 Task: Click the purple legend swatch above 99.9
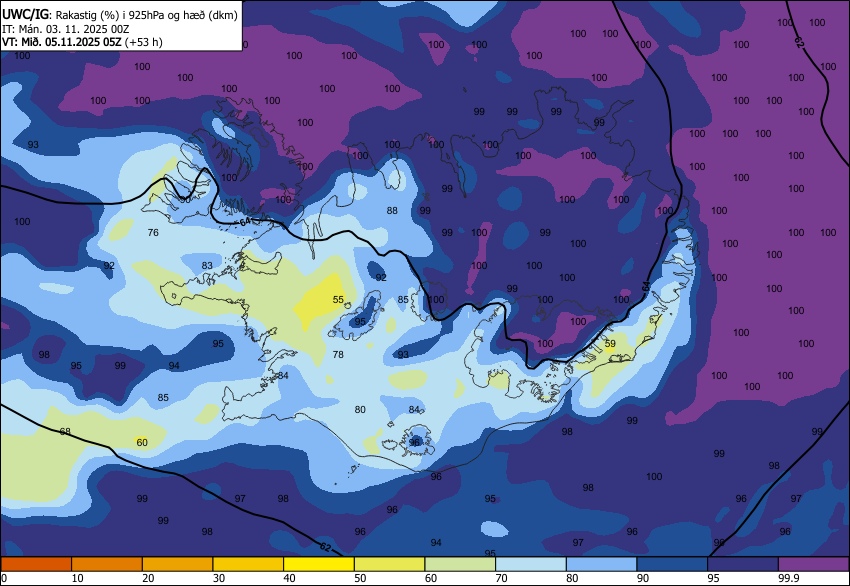coord(814,564)
